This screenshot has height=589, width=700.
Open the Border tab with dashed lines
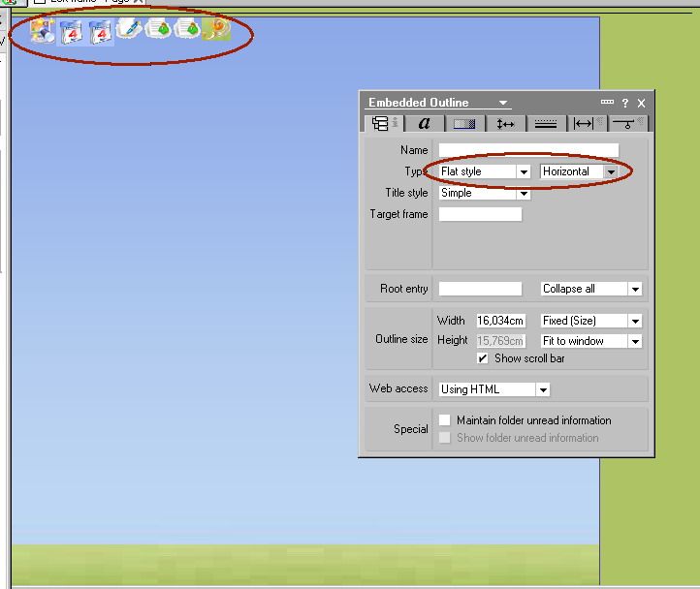(x=546, y=123)
